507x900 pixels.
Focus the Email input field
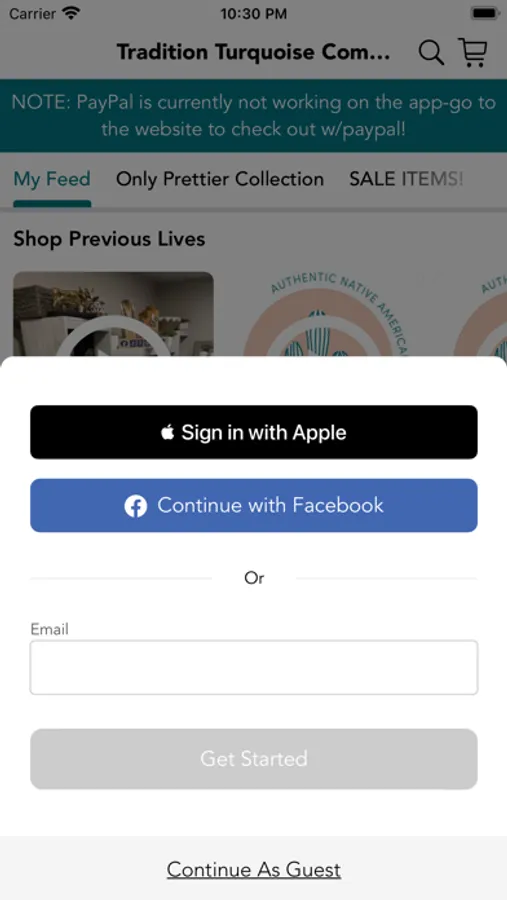pos(254,668)
